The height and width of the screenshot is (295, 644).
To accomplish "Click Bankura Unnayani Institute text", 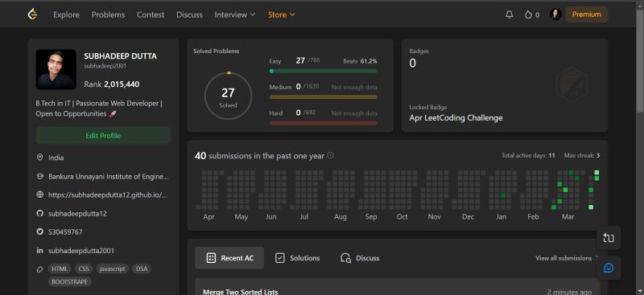I will tap(109, 177).
